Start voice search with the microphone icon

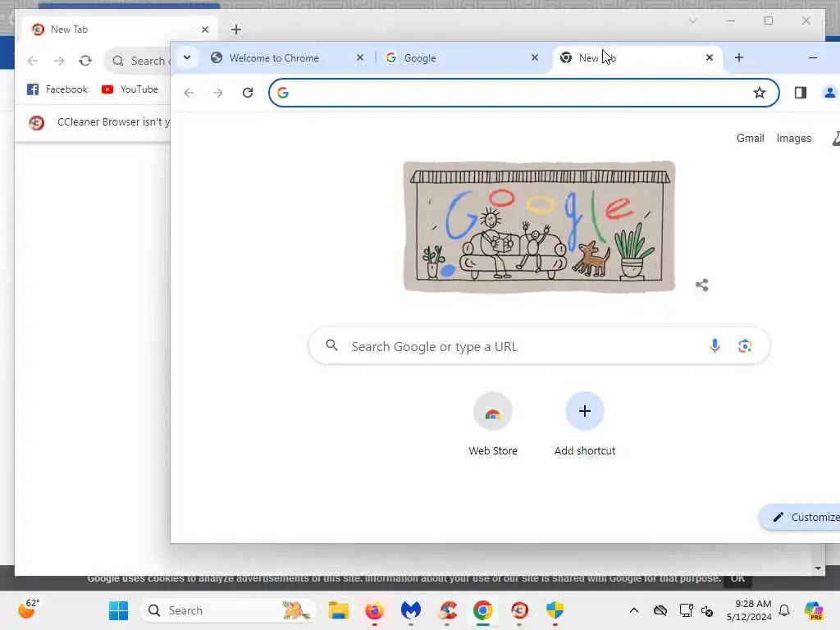(714, 346)
